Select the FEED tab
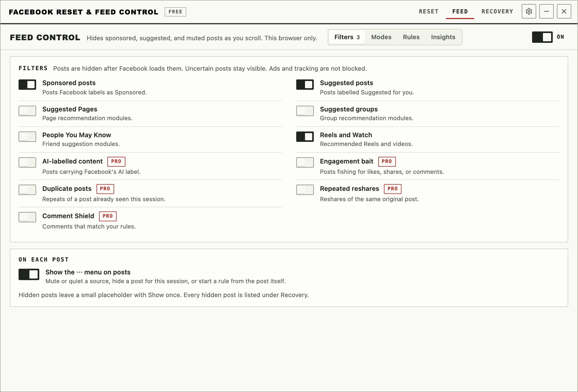Viewport: 578px width, 392px height. [460, 12]
